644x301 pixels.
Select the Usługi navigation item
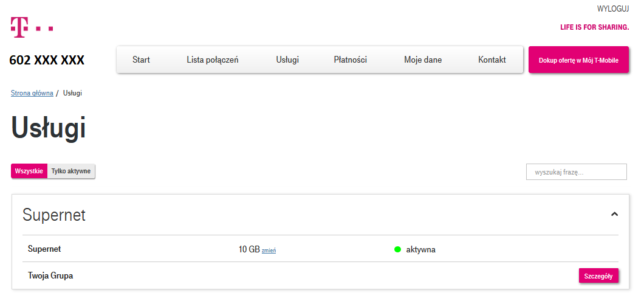287,60
